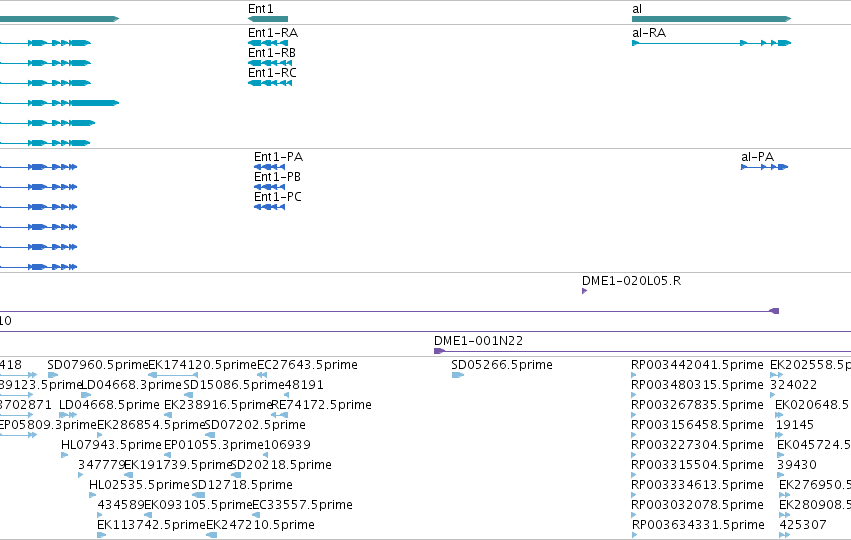Click the RP003334613.5prime label
The height and width of the screenshot is (540, 851).
coord(697,485)
